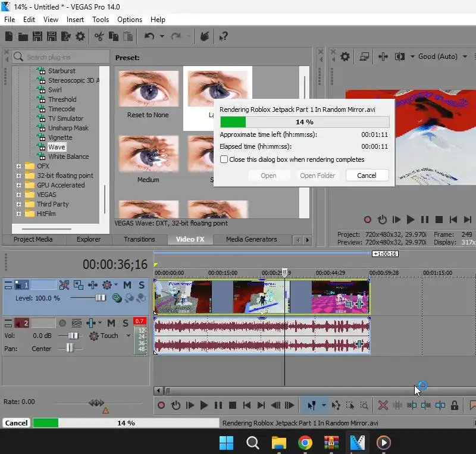Mute video track 1 with M button
The width and height of the screenshot is (476, 454).
(127, 285)
